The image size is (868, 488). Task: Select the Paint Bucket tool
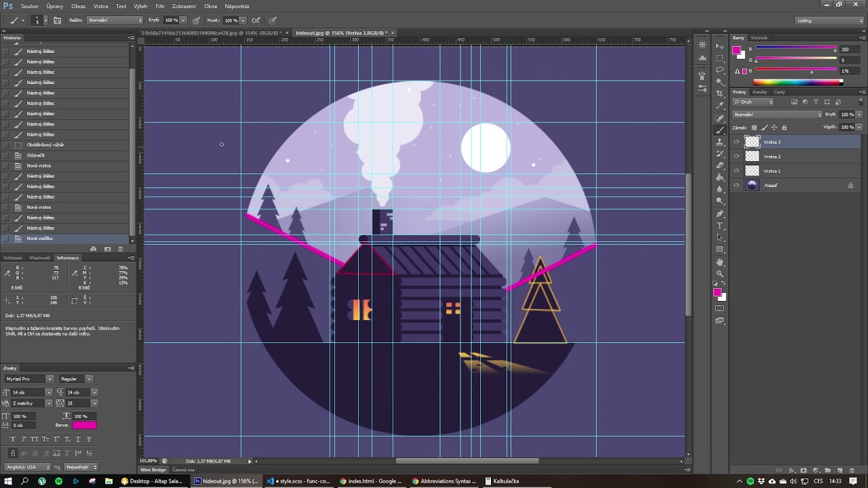[x=719, y=177]
